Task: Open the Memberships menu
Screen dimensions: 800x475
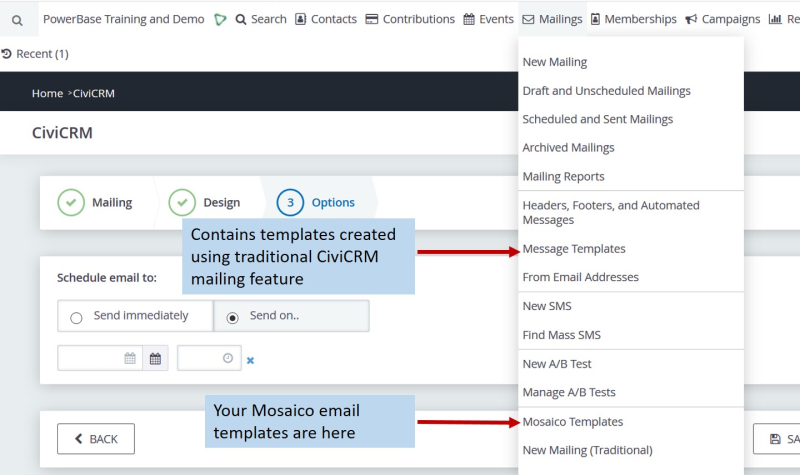Action: [634, 19]
